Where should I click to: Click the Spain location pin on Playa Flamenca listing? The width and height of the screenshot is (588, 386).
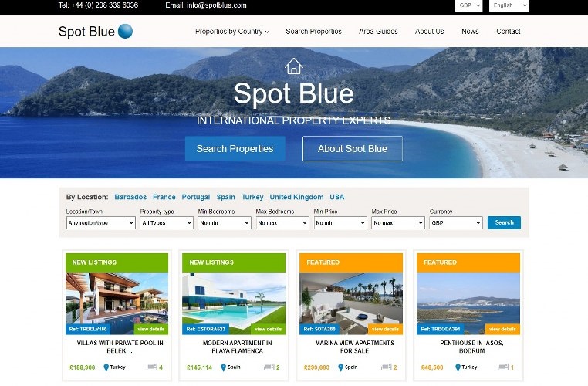224,367
